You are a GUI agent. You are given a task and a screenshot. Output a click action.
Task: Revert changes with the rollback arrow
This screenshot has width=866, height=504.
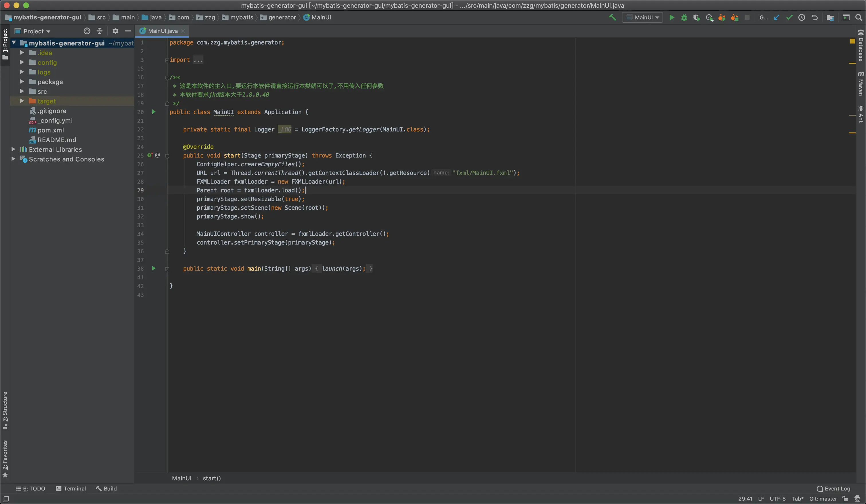pos(814,17)
